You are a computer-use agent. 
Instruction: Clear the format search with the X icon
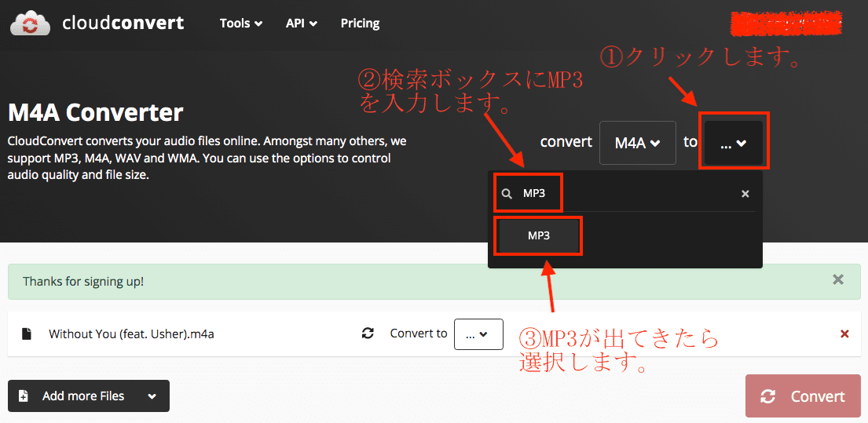point(745,194)
